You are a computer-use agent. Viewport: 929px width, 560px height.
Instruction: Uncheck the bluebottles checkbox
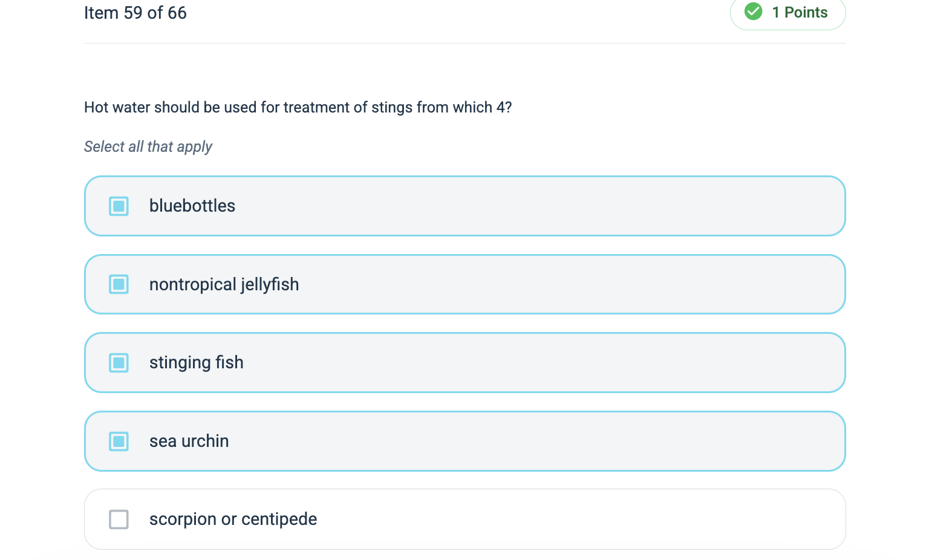point(119,206)
